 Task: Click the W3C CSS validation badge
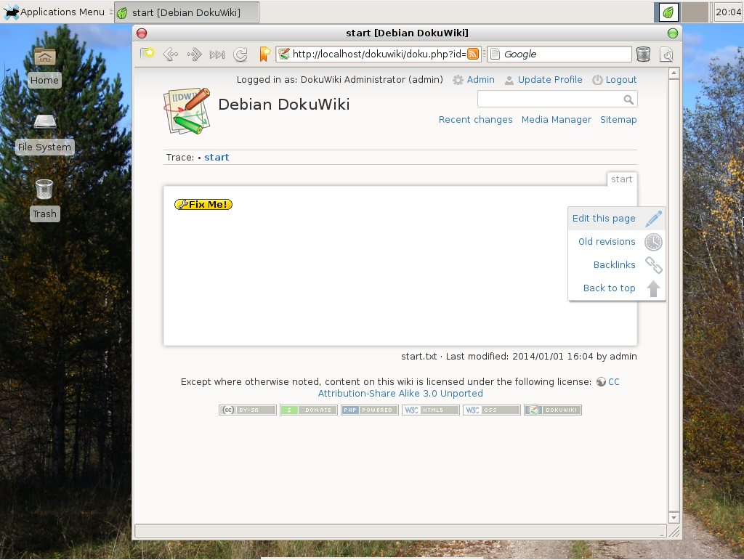492,410
